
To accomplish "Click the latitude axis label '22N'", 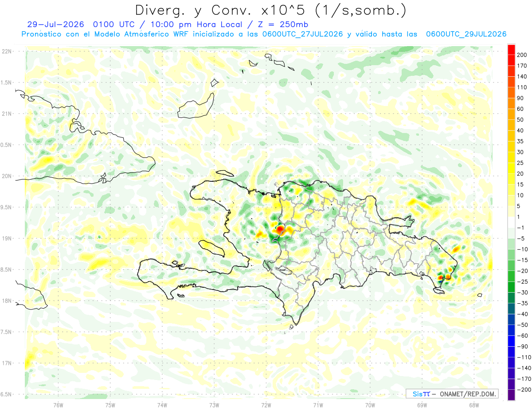I will tap(7, 51).
